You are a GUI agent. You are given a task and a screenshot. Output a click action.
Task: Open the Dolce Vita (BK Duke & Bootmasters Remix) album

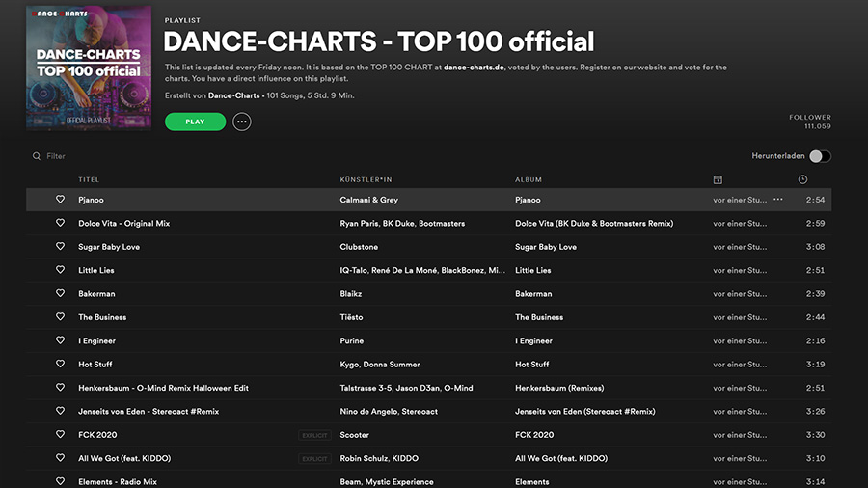(594, 223)
